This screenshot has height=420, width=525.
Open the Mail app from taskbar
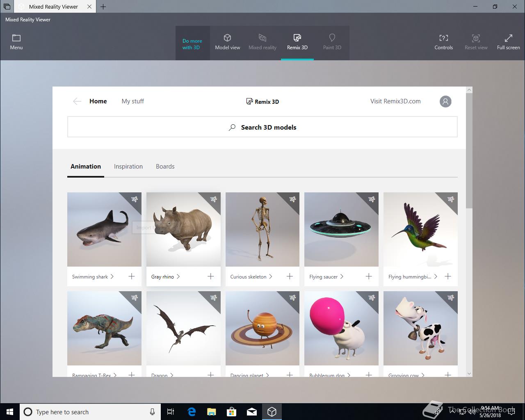click(252, 412)
